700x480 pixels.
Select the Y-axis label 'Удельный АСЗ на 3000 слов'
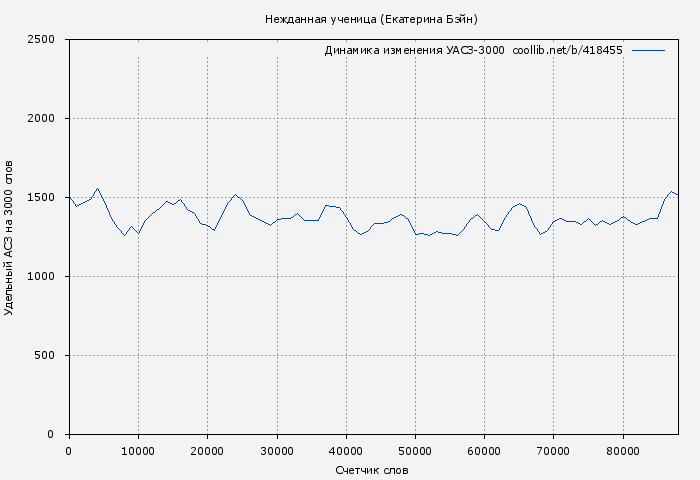click(10, 237)
